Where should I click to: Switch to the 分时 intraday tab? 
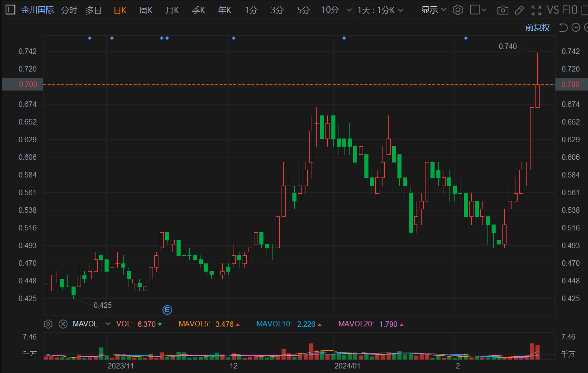click(69, 10)
